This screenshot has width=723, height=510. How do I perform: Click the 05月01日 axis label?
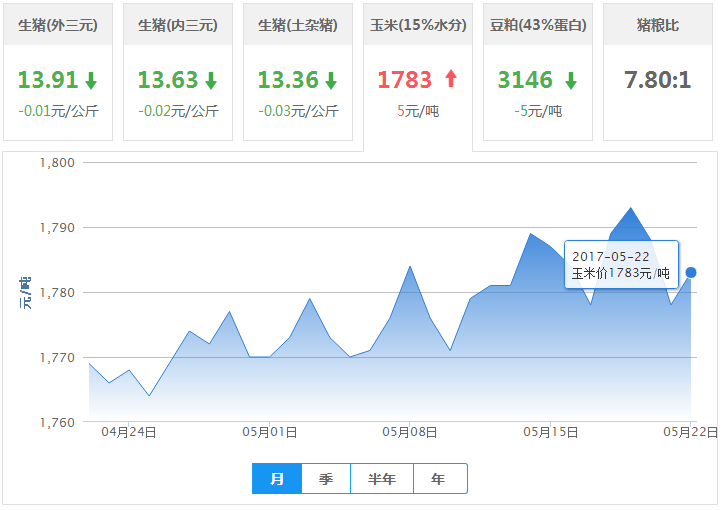click(270, 432)
